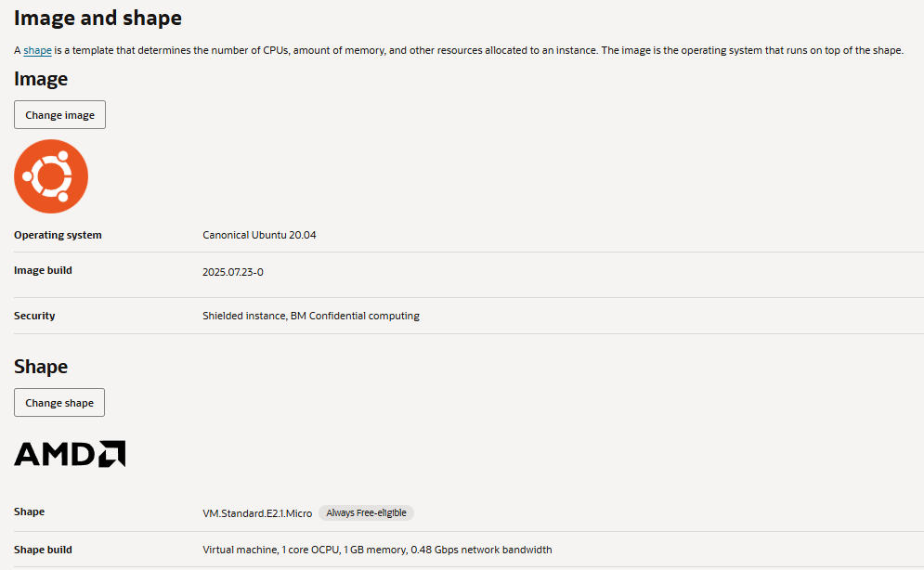Screen dimensions: 924x570
Task: Click the Always Free-eligible badge
Action: pyautogui.click(x=366, y=512)
